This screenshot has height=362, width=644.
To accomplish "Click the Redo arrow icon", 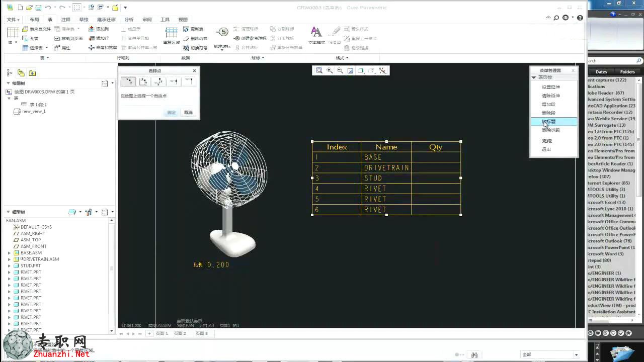I will tap(61, 8).
